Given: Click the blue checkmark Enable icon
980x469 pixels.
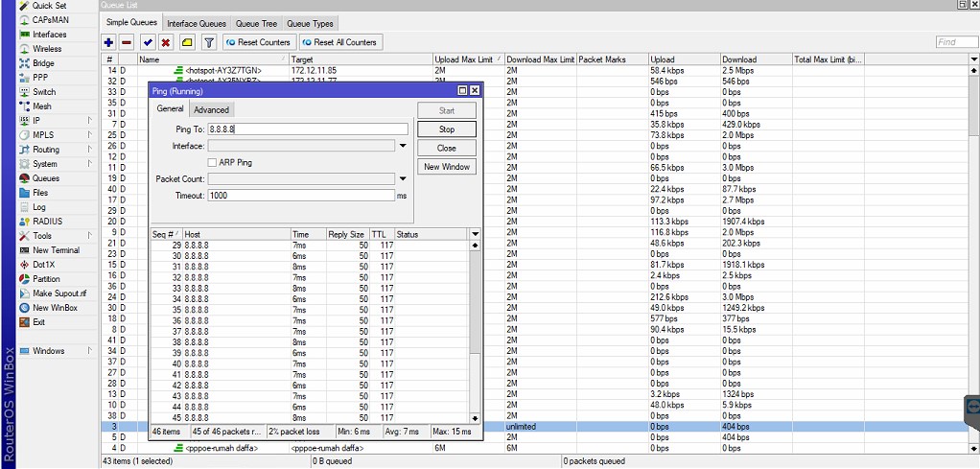Looking at the screenshot, I should [148, 42].
